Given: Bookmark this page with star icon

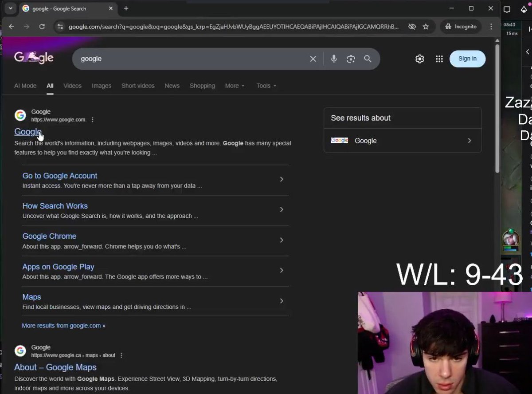Looking at the screenshot, I should point(426,27).
